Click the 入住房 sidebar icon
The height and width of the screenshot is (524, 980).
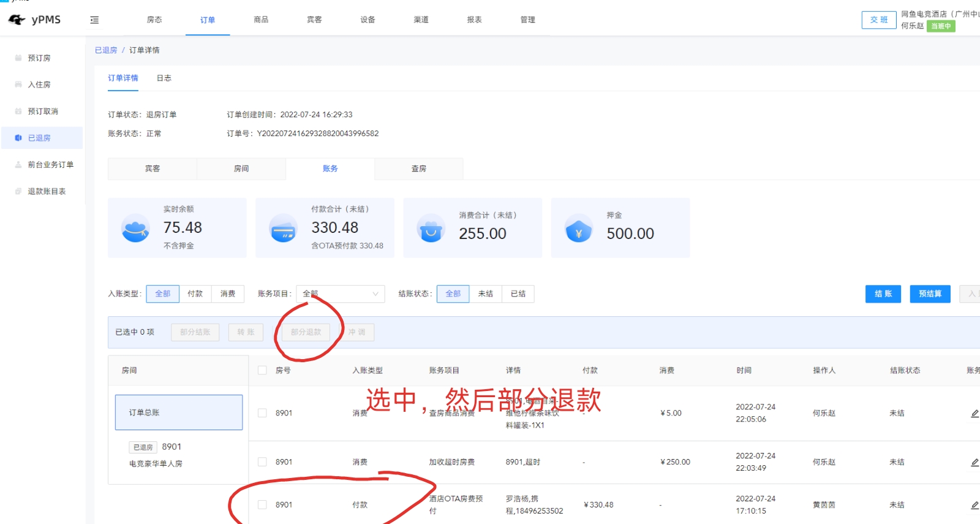tap(18, 85)
